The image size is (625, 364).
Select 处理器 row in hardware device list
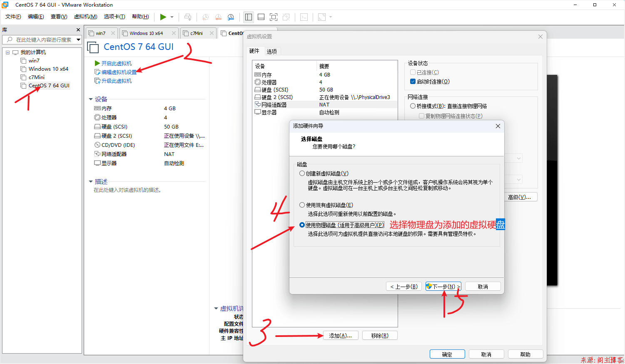pyautogui.click(x=325, y=82)
